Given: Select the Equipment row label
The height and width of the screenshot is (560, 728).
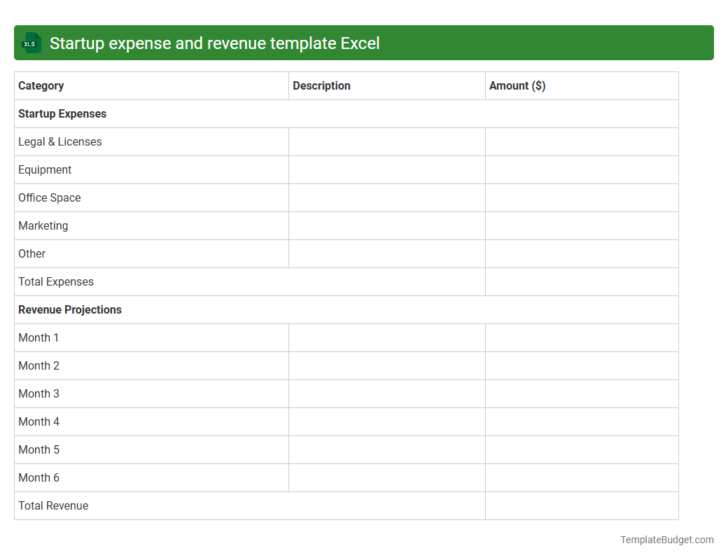Looking at the screenshot, I should tap(45, 169).
